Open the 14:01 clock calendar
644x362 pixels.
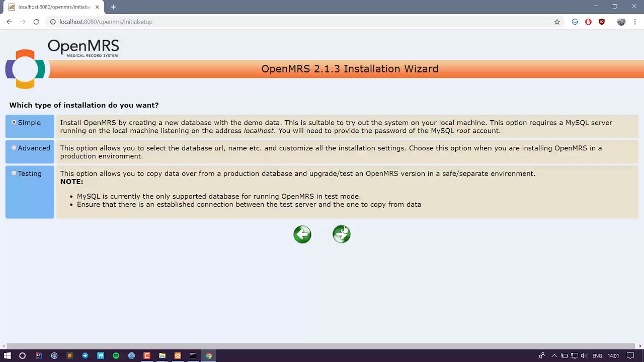pos(613,356)
